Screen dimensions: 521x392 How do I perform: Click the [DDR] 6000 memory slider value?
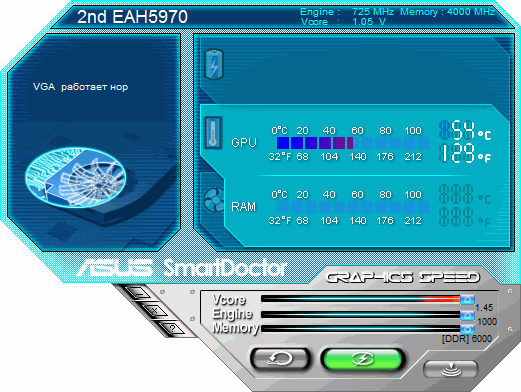467,339
